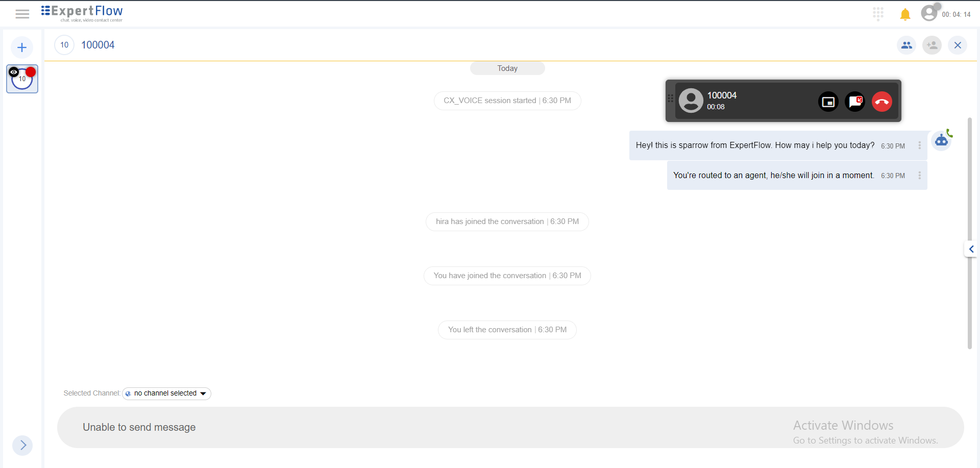Collapse the right side panel chevron
Image resolution: width=980 pixels, height=468 pixels.
(971, 249)
